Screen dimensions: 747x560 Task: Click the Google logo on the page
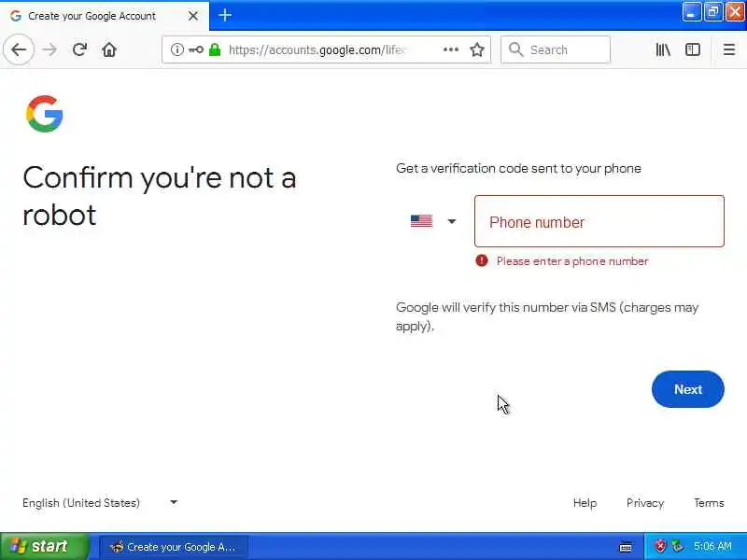pyautogui.click(x=45, y=114)
